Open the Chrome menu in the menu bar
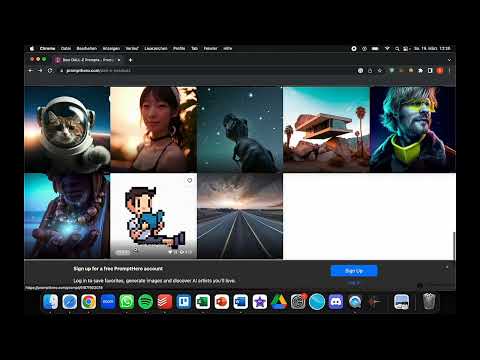Screen dimensions: 480x360 [47, 48]
